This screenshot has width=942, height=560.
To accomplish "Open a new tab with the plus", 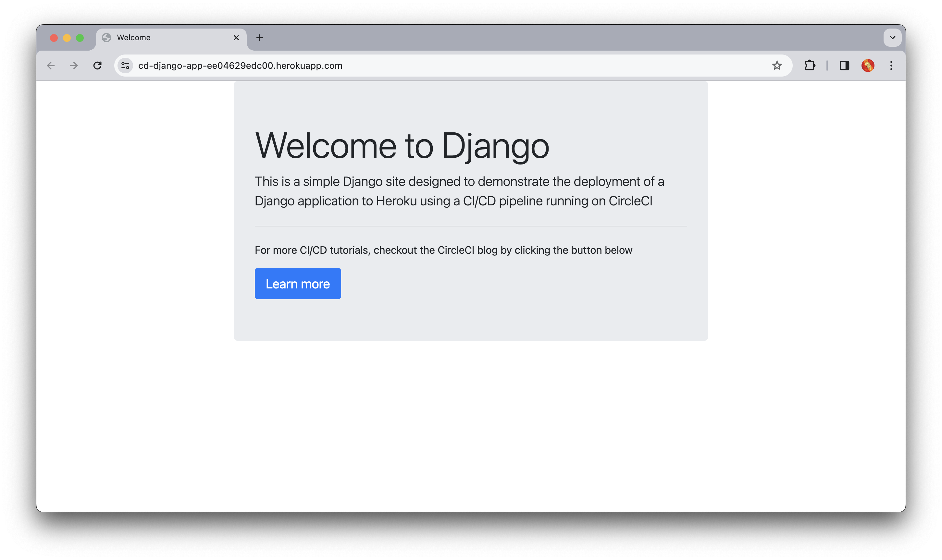I will pos(259,37).
